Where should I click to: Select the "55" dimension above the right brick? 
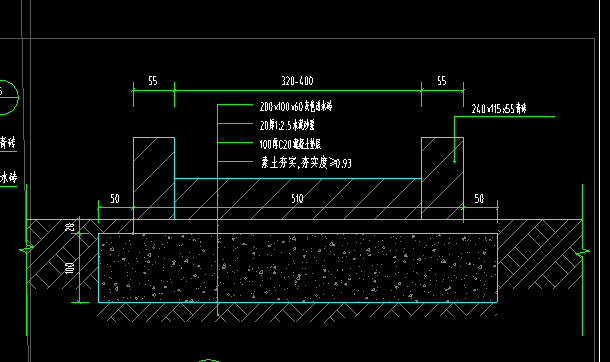(442, 81)
